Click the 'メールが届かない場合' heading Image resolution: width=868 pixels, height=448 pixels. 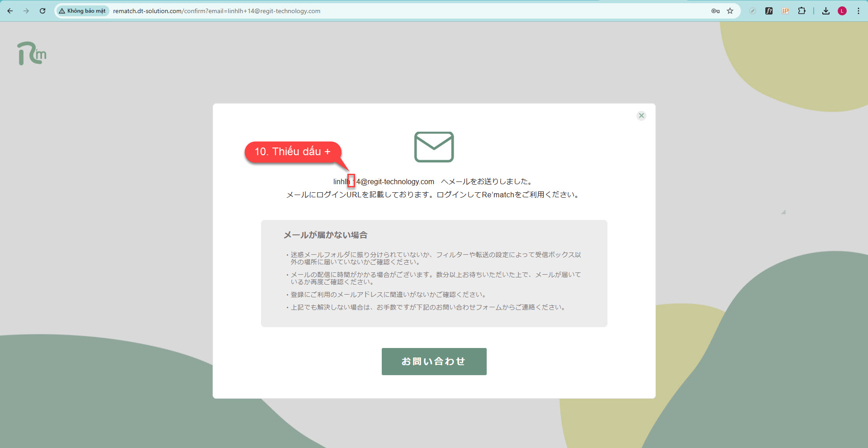(x=325, y=235)
